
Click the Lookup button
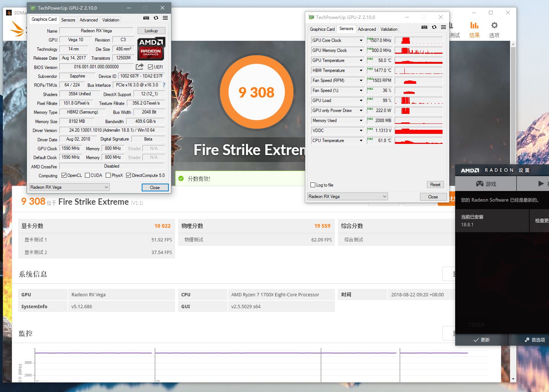(x=151, y=31)
